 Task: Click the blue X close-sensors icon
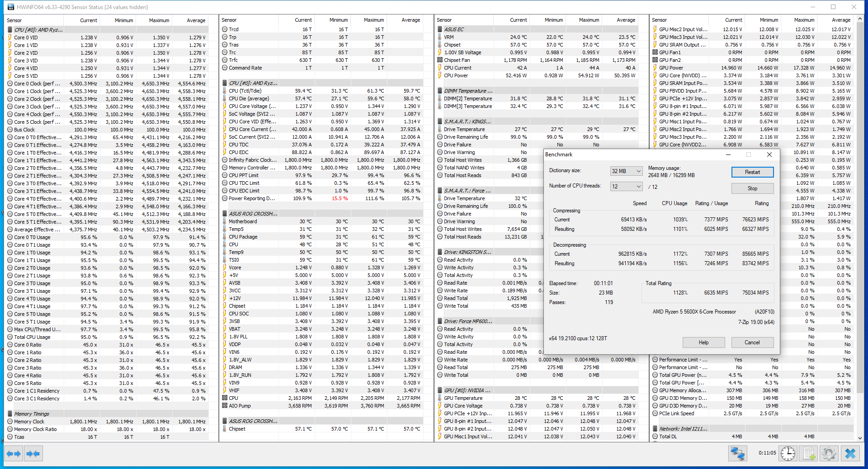click(x=850, y=454)
